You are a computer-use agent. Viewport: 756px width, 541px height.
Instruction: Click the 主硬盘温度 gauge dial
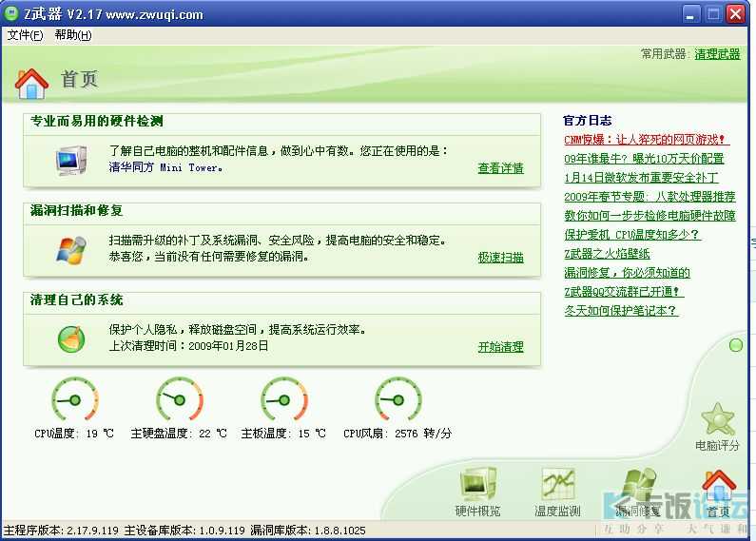click(x=180, y=399)
